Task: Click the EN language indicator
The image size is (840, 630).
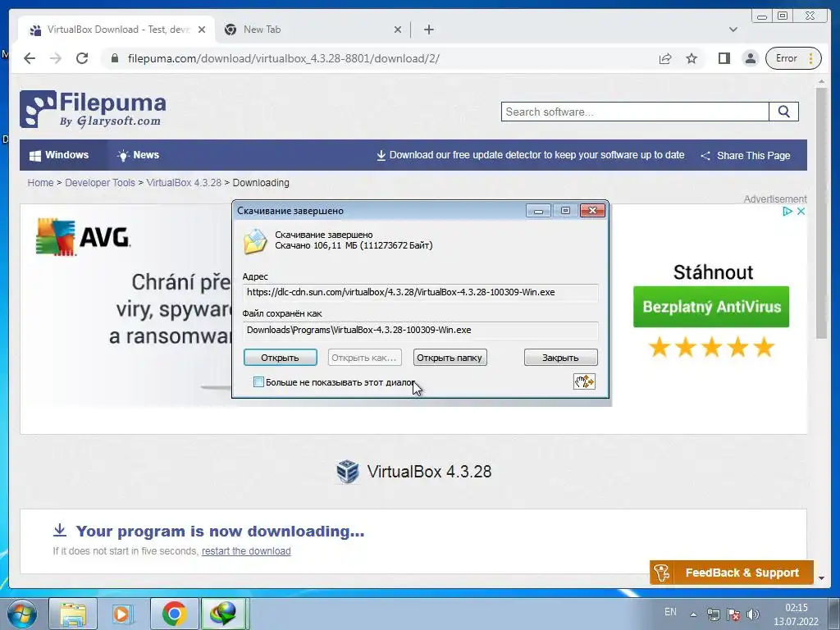Action: tap(670, 612)
